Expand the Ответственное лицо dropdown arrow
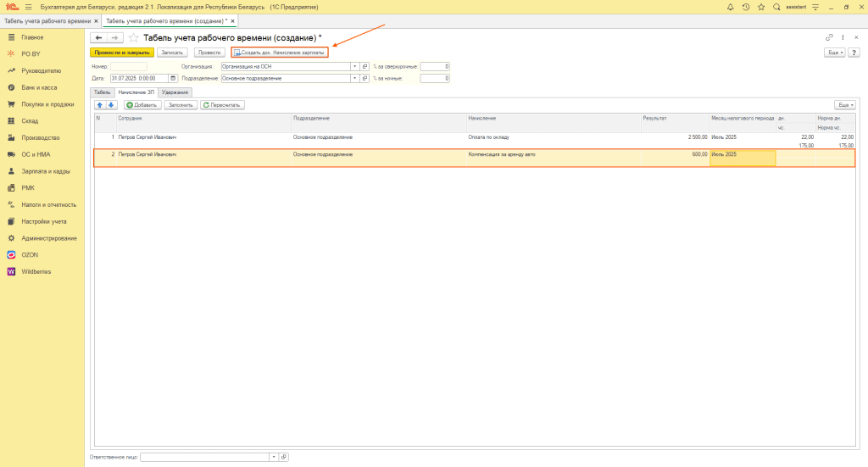868x467 pixels. point(274,457)
